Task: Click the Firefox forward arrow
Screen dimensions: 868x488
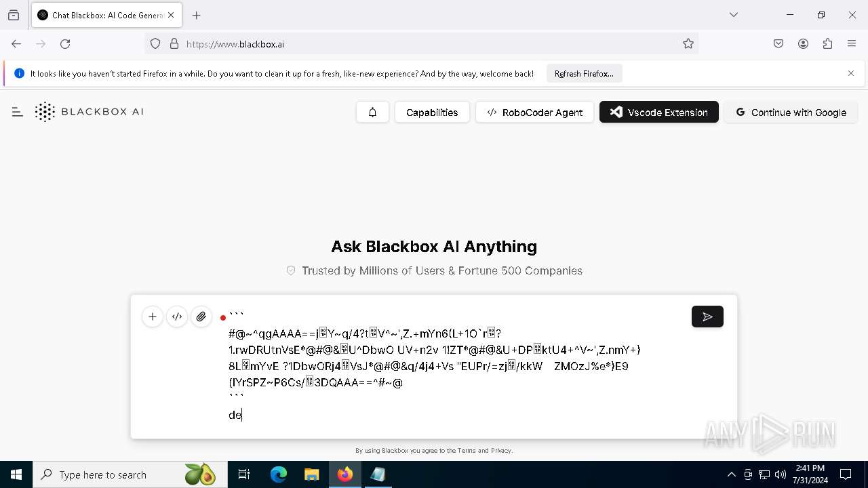Action: click(41, 44)
